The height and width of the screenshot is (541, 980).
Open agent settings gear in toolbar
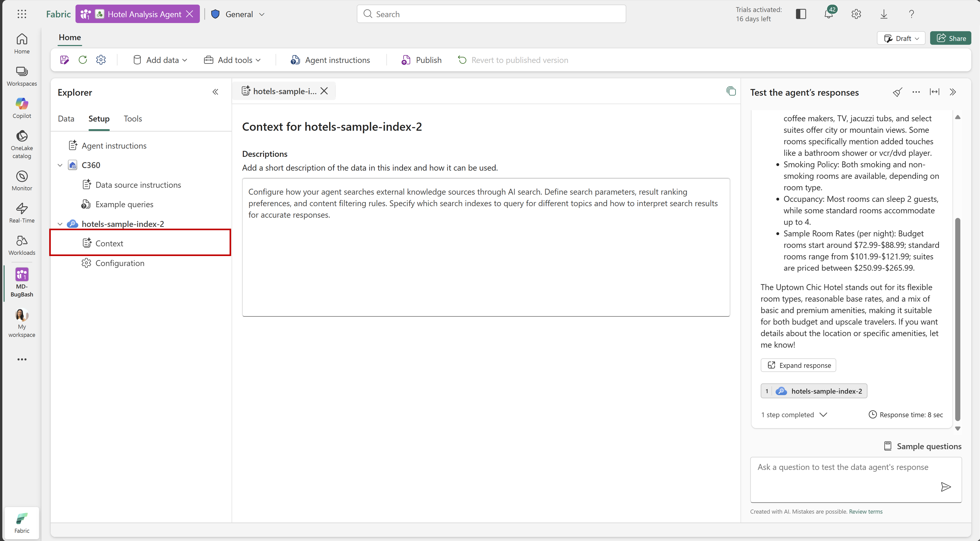click(x=101, y=60)
